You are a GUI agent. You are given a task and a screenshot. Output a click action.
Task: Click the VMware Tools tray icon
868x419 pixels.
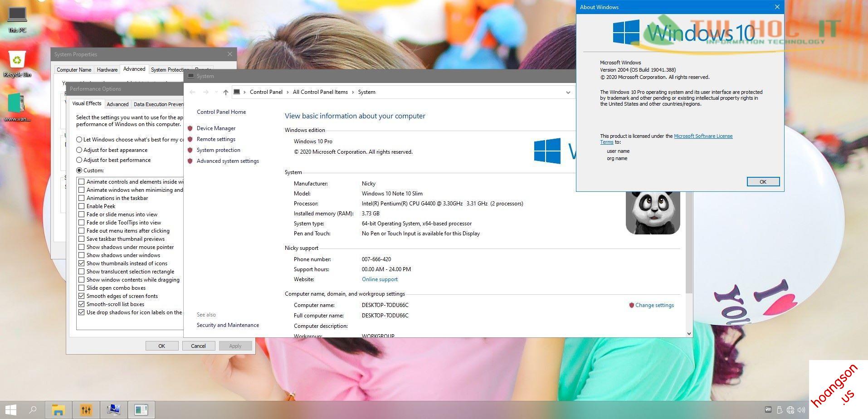pos(768,410)
